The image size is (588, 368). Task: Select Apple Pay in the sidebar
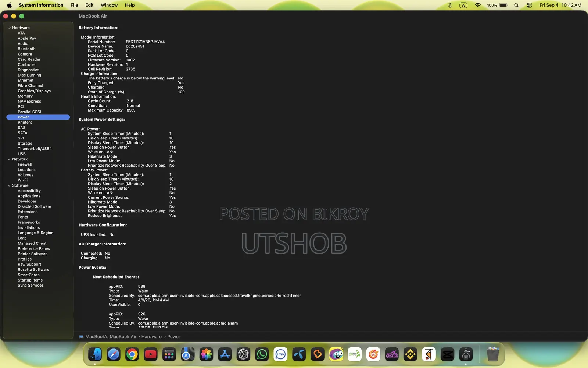(27, 38)
